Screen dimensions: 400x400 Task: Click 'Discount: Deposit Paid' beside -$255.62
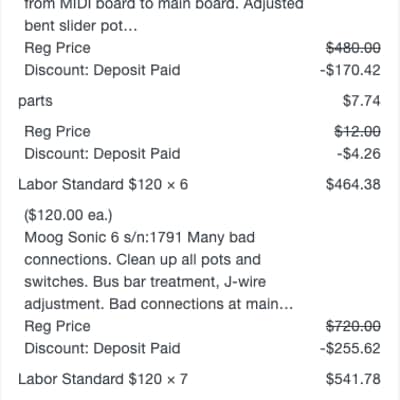tap(102, 348)
